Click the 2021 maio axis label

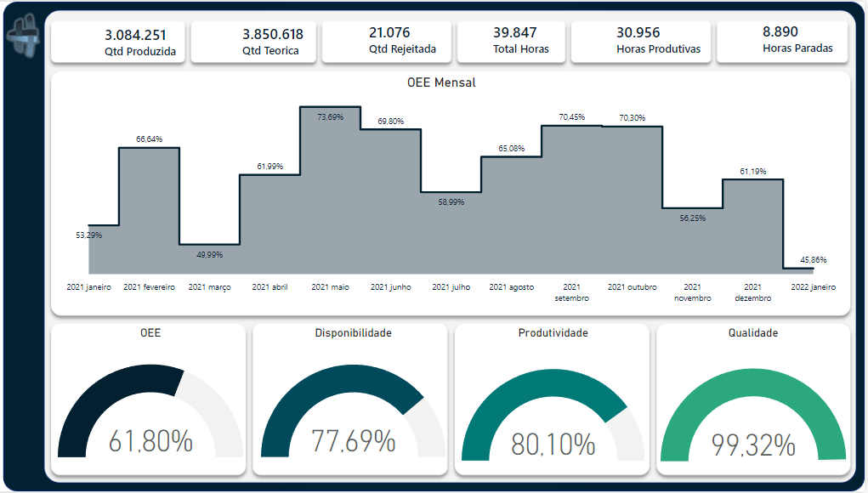[331, 287]
